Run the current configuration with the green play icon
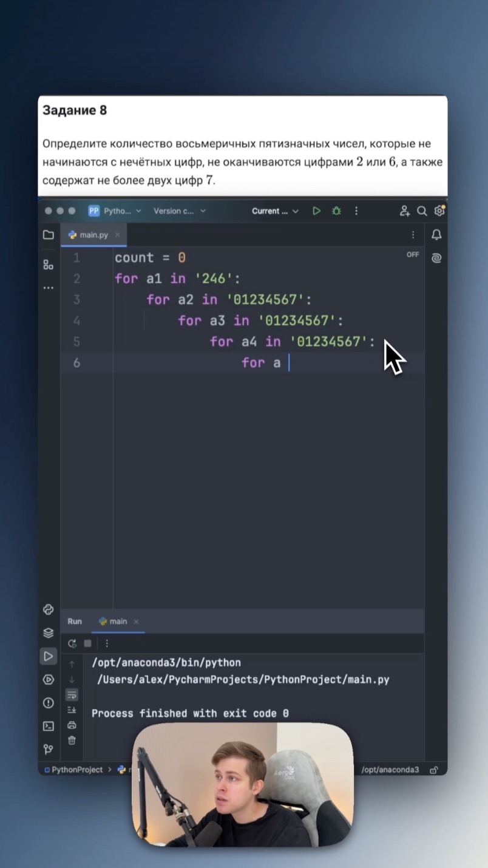This screenshot has width=488, height=868. pyautogui.click(x=316, y=211)
